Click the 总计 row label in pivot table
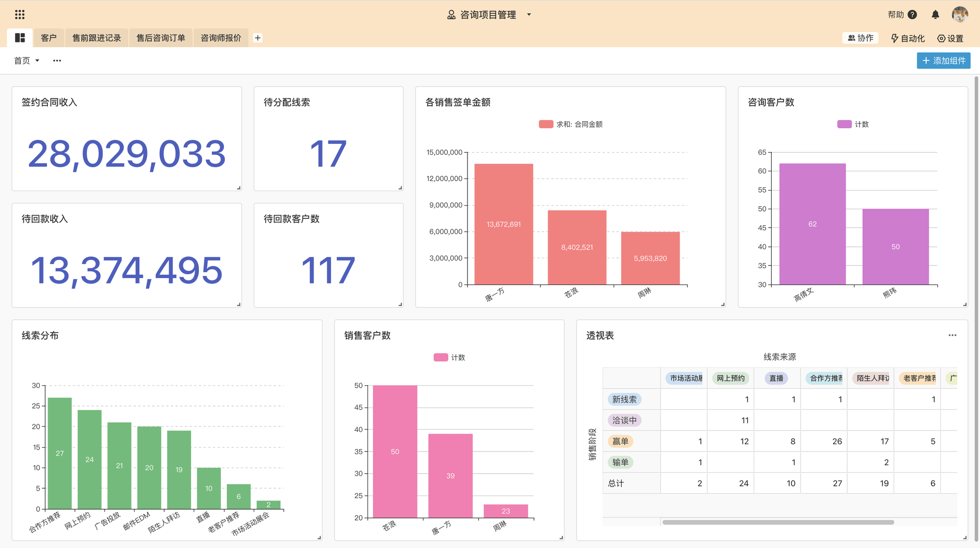Screen dimensions: 980x548 click(x=616, y=483)
